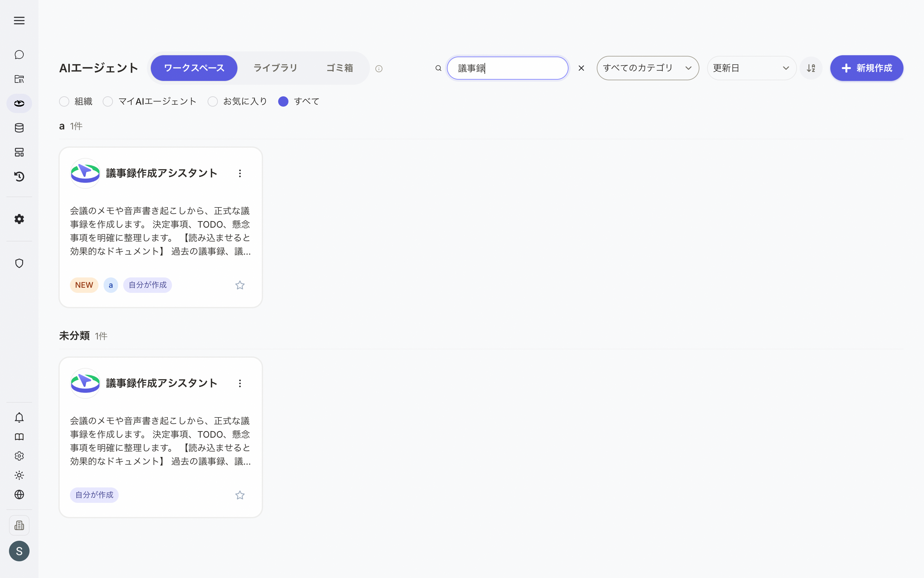Switch to the ライブラリ tab
924x578 pixels.
pyautogui.click(x=275, y=68)
